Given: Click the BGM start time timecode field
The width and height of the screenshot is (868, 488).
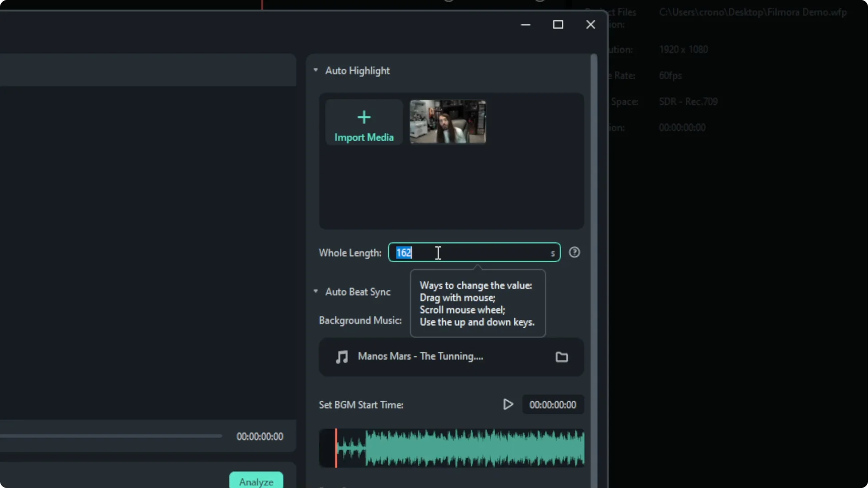Looking at the screenshot, I should click(x=552, y=404).
